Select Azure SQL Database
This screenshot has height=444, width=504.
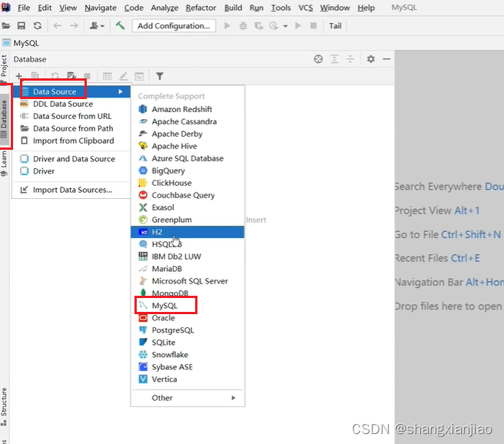[x=187, y=158]
